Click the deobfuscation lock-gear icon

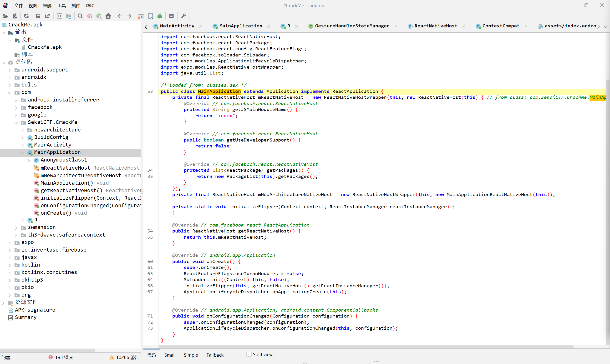pos(141,16)
